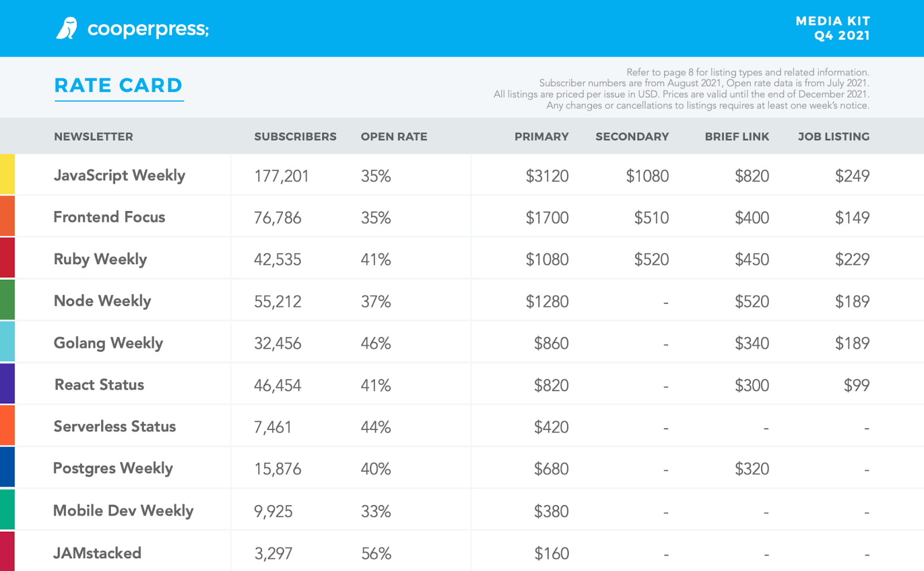Click the Cooperpress owl logo icon
The height and width of the screenshot is (571, 924).
click(66, 28)
